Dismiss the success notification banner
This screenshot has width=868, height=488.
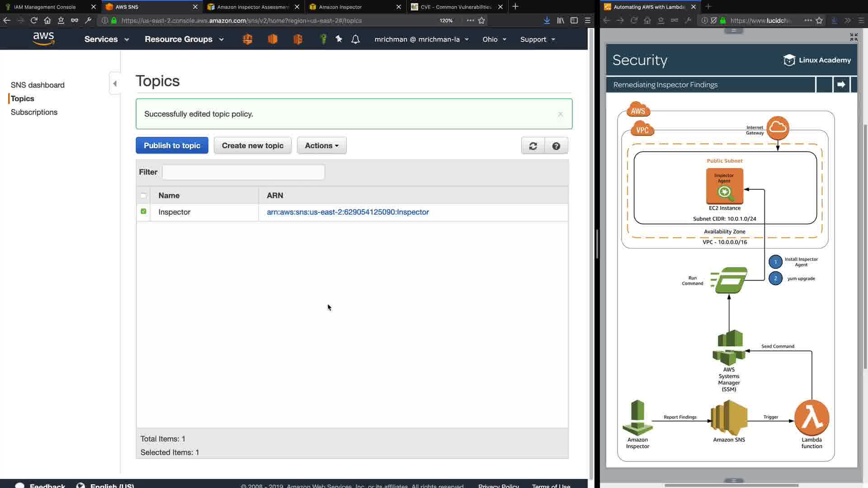(x=560, y=114)
